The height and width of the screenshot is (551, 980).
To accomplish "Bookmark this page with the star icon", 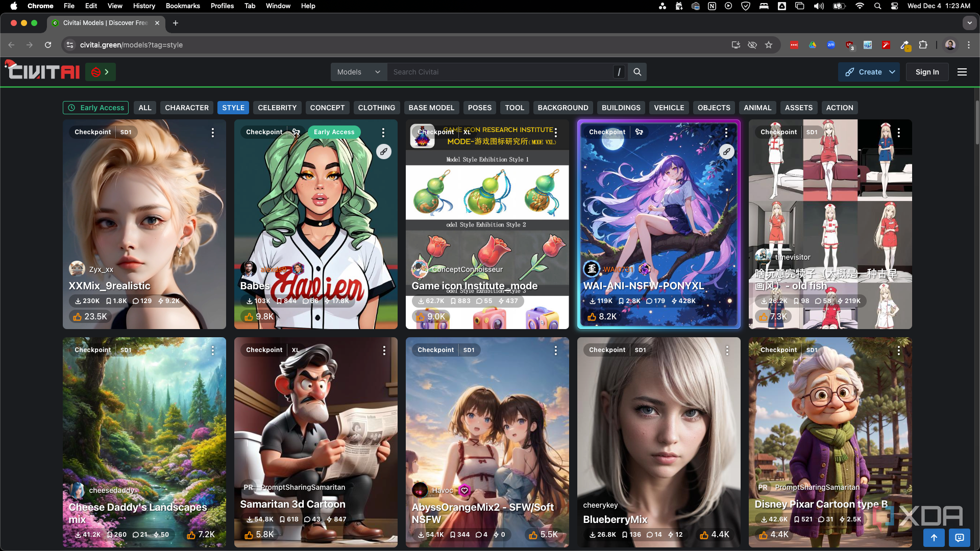I will pos(769,45).
